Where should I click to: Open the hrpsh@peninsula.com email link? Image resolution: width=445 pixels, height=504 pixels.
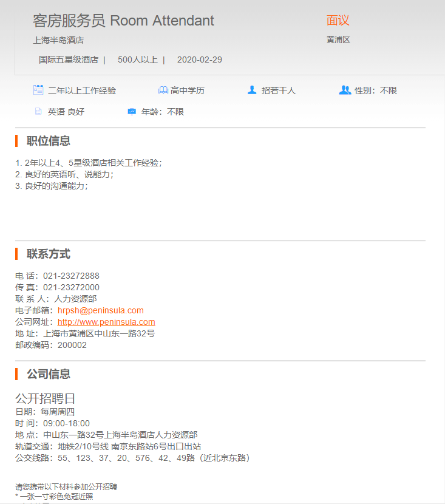coord(101,310)
